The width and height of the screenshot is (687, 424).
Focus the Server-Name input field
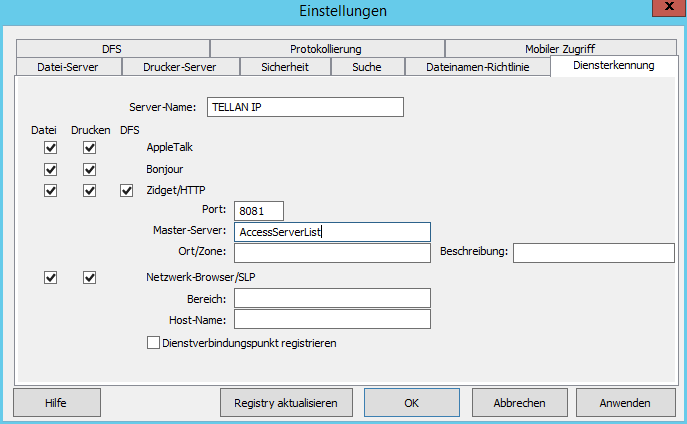point(305,107)
